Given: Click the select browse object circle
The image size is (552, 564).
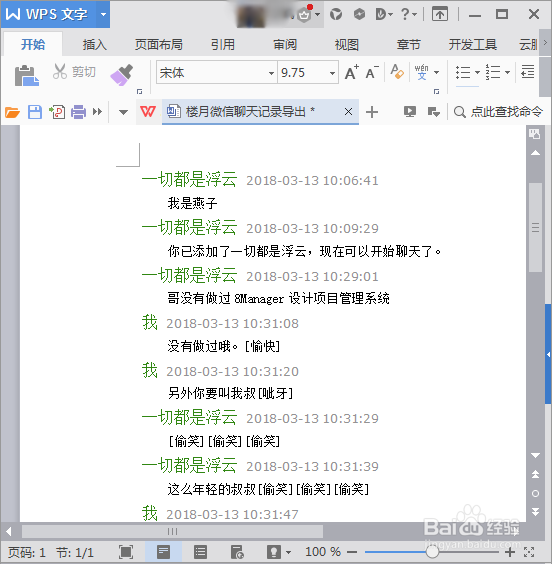Looking at the screenshot, I should click(535, 494).
